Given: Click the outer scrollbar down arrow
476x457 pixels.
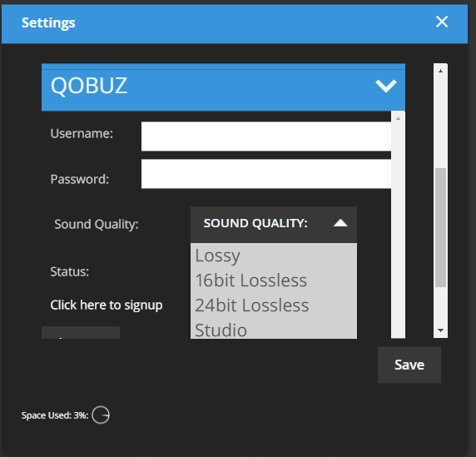Looking at the screenshot, I should (440, 330).
